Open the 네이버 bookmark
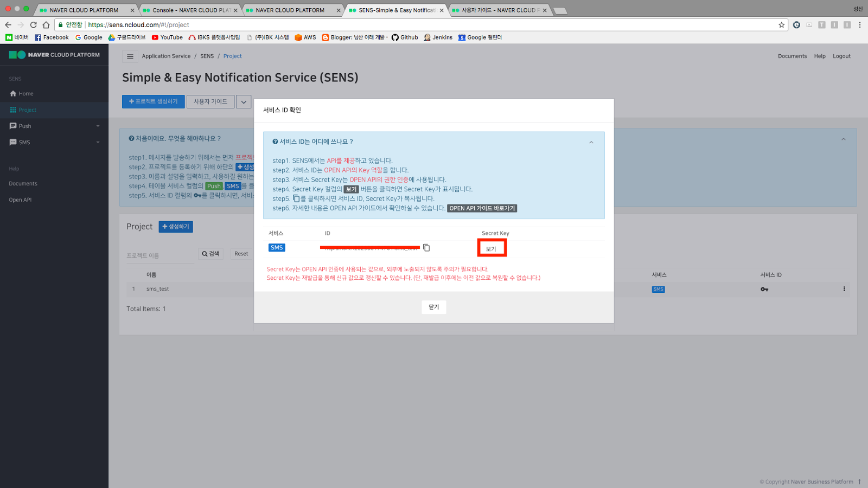868x488 pixels. tap(17, 37)
